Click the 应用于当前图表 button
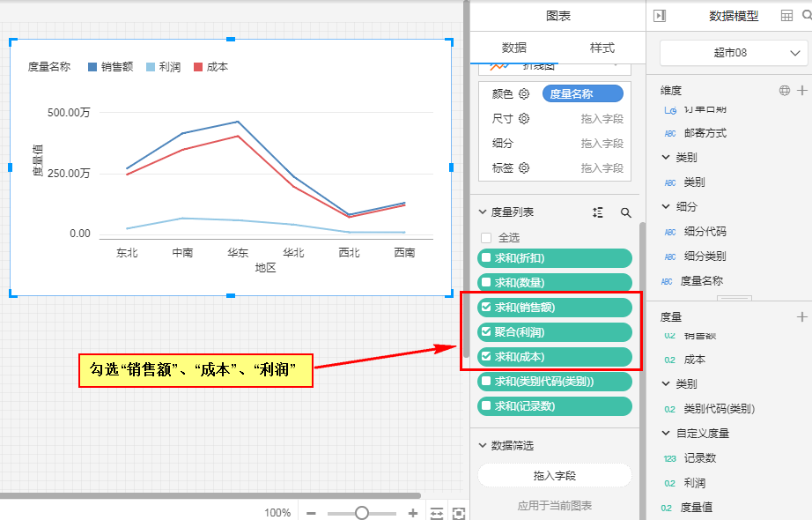This screenshot has width=812, height=520. (554, 506)
